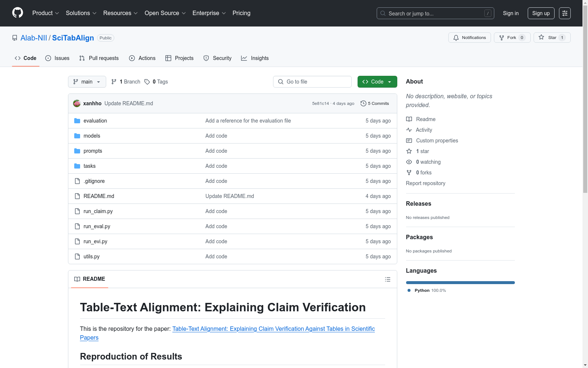The width and height of the screenshot is (588, 368).
Task: Click the book icon next to Readme
Action: 409,119
